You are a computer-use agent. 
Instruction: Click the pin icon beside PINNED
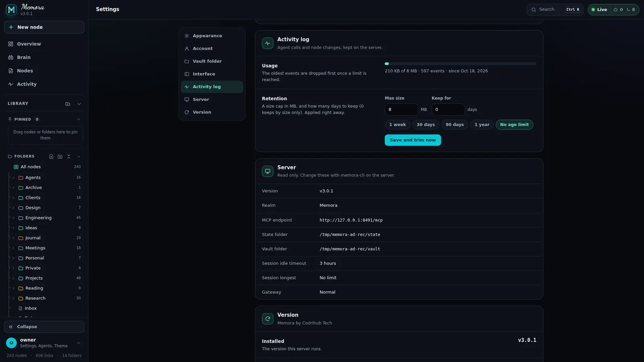(10, 119)
